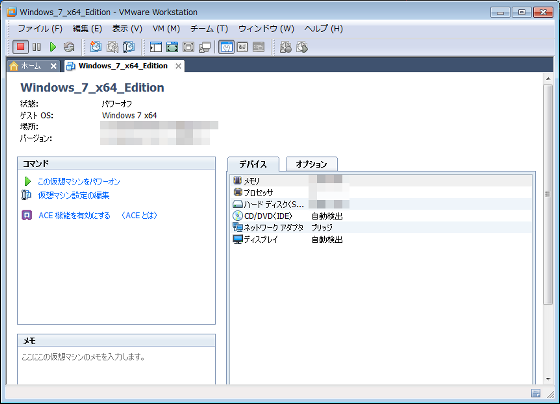This screenshot has width=560, height=404.
Task: Click the Windows_7_x64_Edition heading
Action: tap(92, 88)
